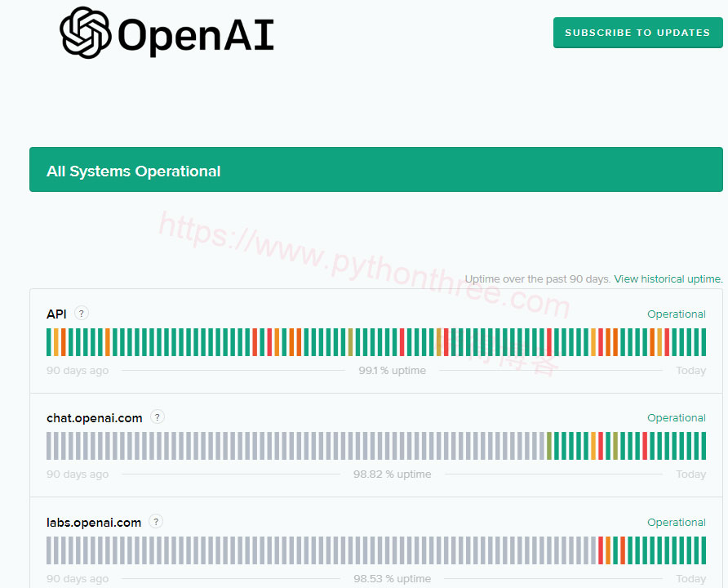728x588 pixels.
Task: Click Subscribe to Updates button
Action: click(x=637, y=33)
